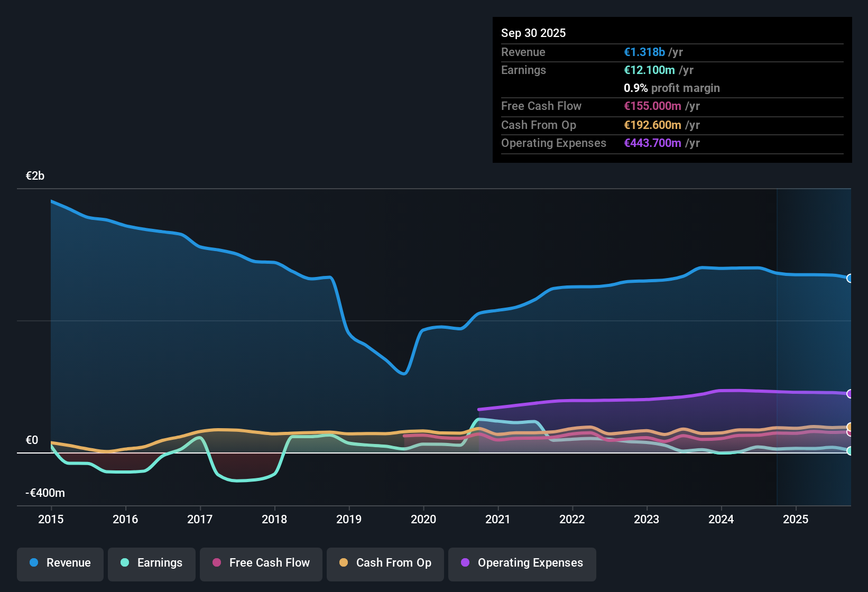The image size is (868, 592).
Task: Click the 0.9% profit margin text
Action: pos(671,88)
